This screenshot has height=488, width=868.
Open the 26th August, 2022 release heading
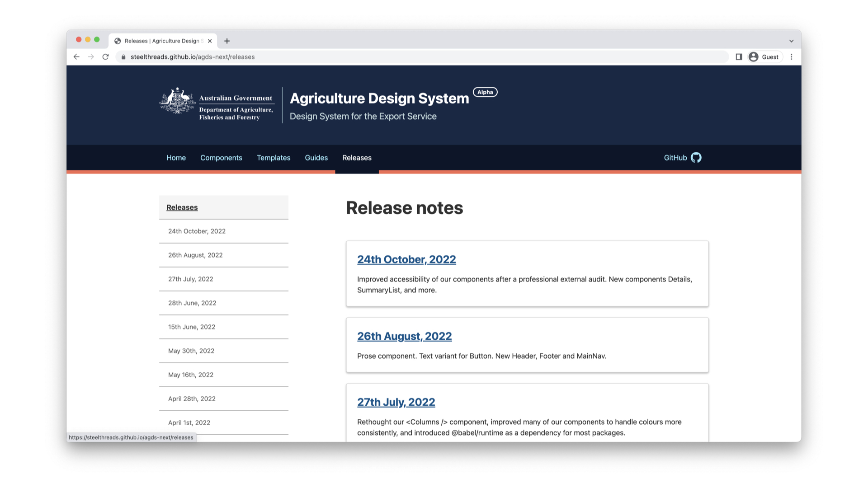[x=404, y=336]
